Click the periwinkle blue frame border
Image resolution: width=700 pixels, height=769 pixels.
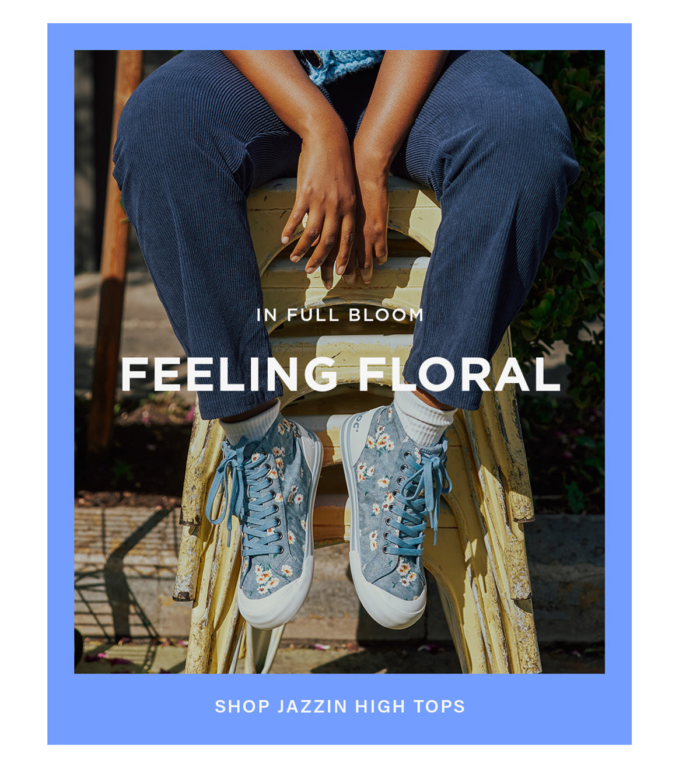click(61, 379)
